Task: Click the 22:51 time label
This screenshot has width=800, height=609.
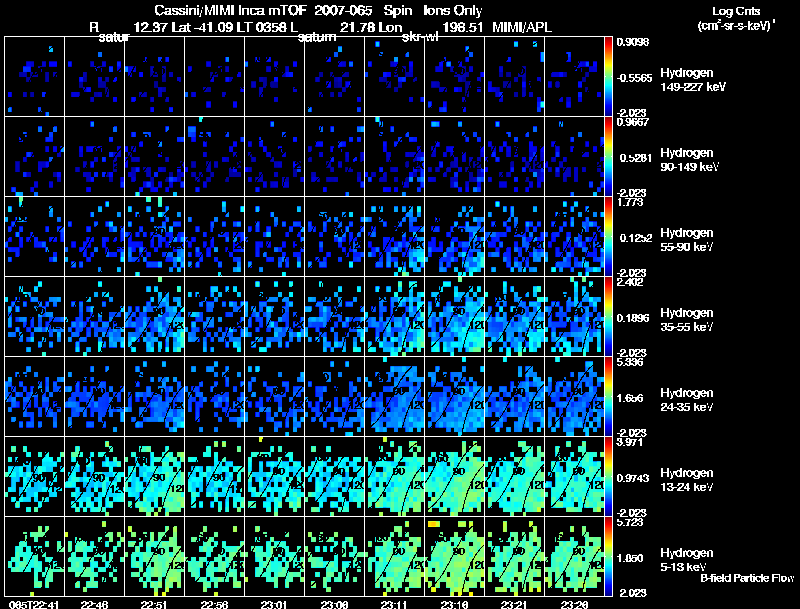Action: click(154, 605)
